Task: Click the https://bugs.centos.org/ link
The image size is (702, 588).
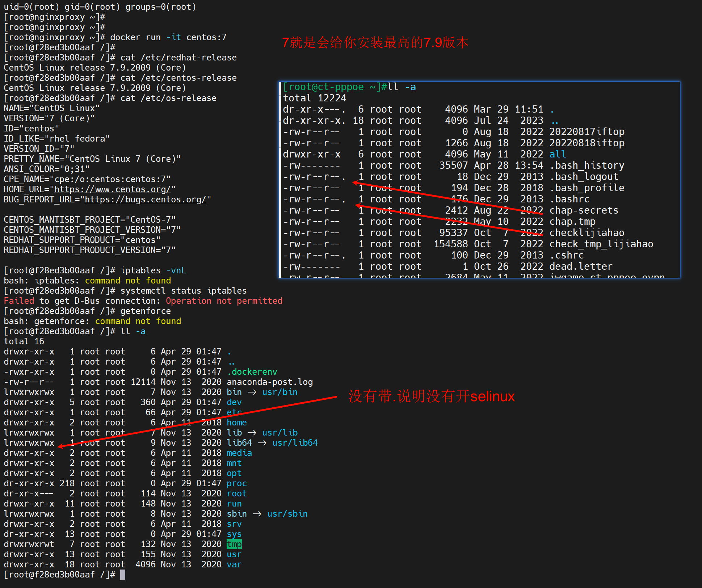Action: click(x=145, y=199)
